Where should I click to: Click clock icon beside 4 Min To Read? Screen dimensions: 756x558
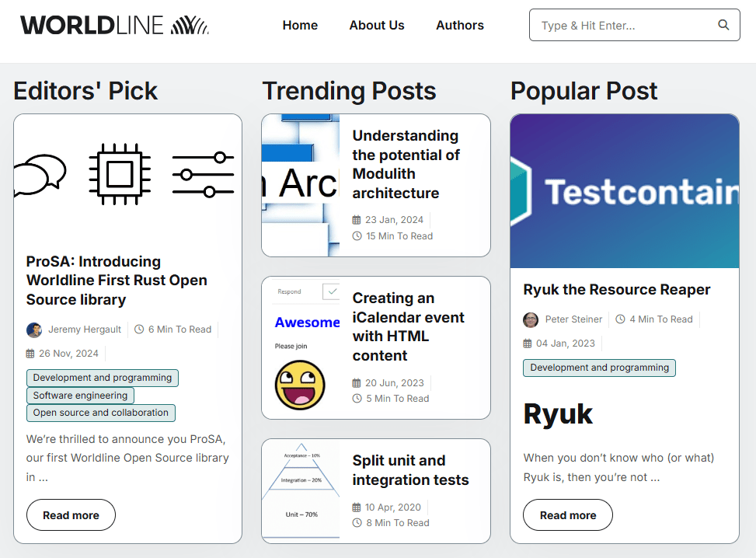pyautogui.click(x=621, y=319)
